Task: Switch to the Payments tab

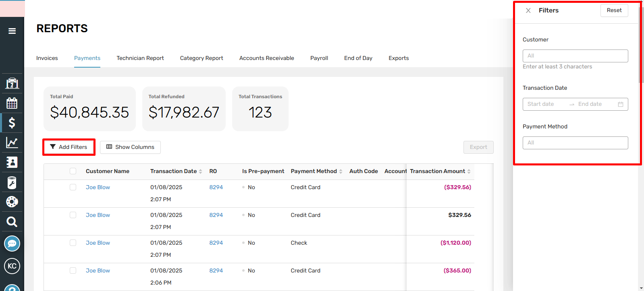Action: (x=87, y=58)
